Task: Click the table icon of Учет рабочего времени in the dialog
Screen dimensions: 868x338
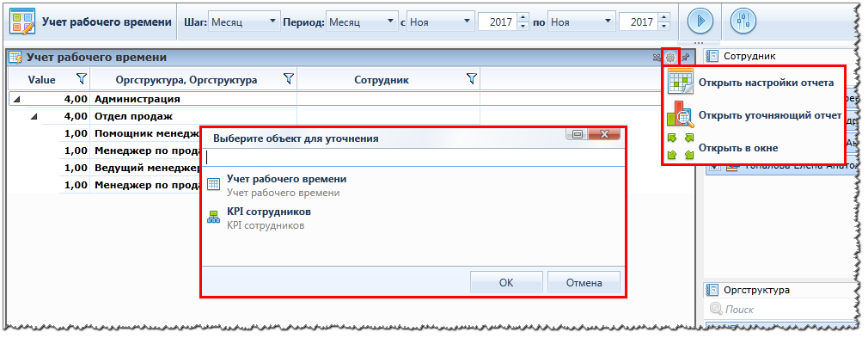Action: pos(213,185)
